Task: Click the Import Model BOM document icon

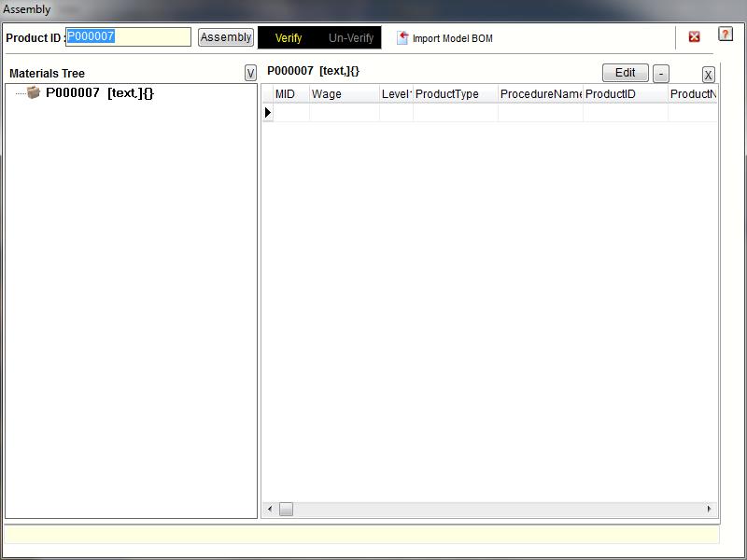Action: pos(402,37)
